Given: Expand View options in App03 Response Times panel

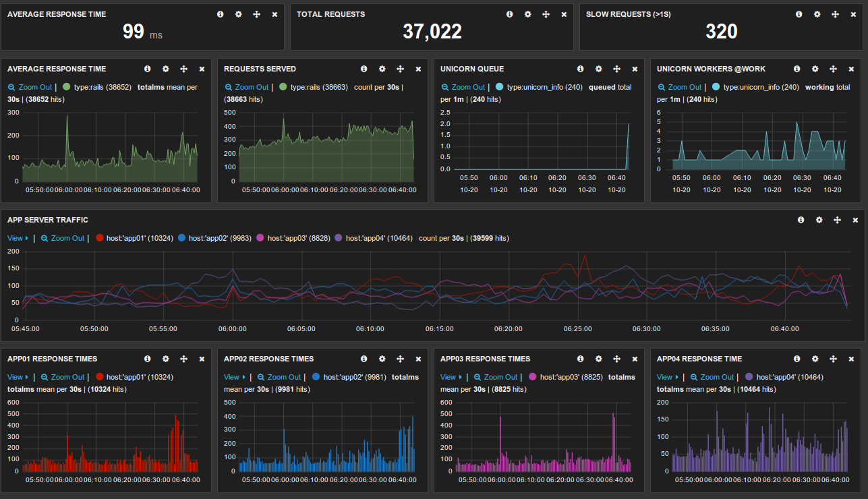Looking at the screenshot, I should tap(451, 377).
